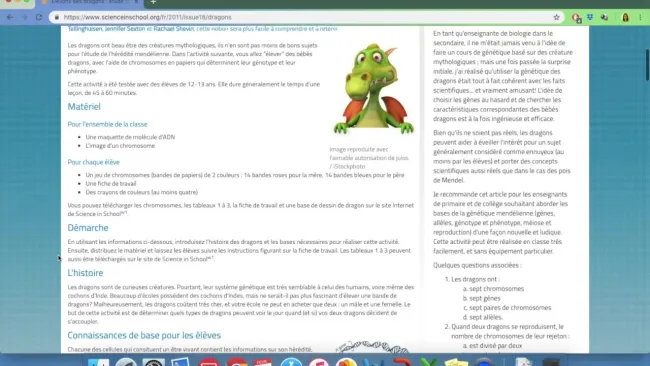Image resolution: width=650 pixels, height=366 pixels.
Task: Click 'L'image d'un chromosome' list item
Action: click(120, 146)
